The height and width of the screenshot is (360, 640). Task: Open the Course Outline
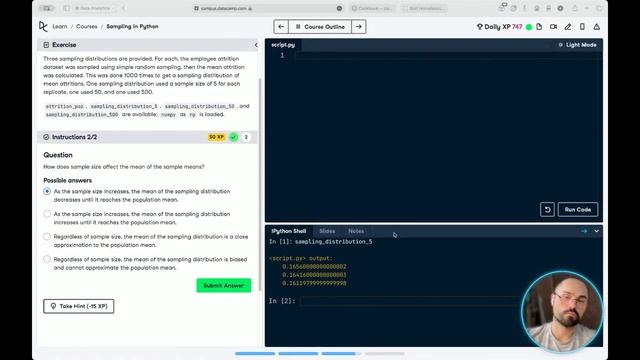pyautogui.click(x=320, y=27)
